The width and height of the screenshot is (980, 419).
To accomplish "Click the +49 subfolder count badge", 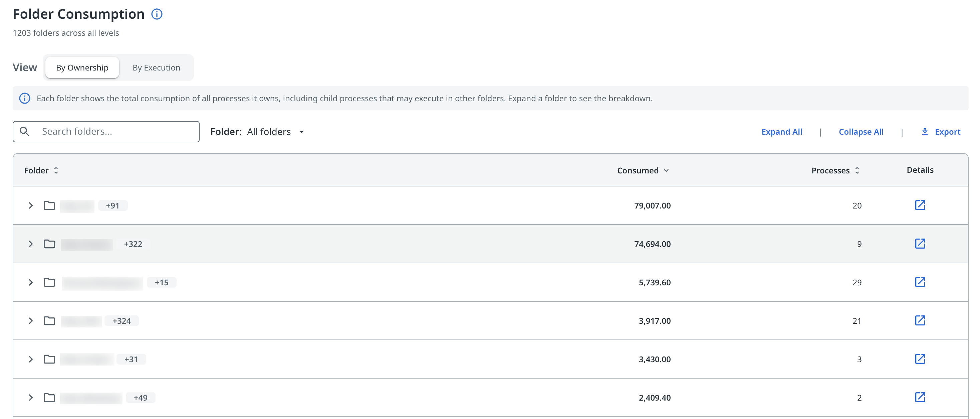I will pyautogui.click(x=141, y=398).
